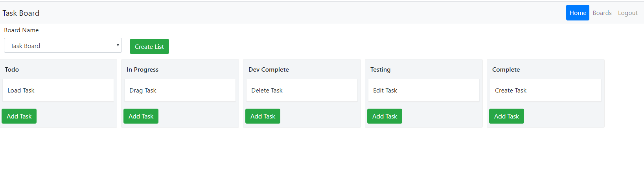Click the Board Name label

point(21,30)
